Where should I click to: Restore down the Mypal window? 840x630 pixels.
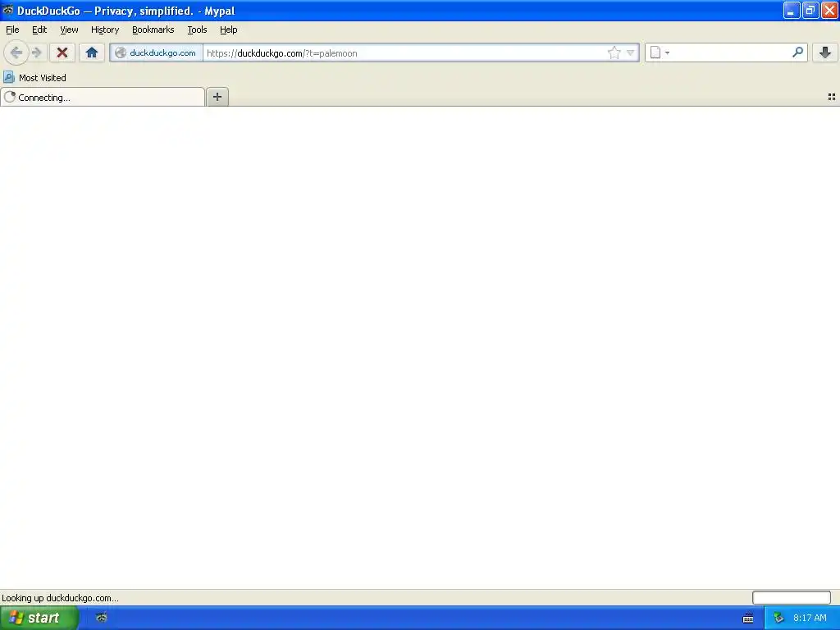pos(810,10)
